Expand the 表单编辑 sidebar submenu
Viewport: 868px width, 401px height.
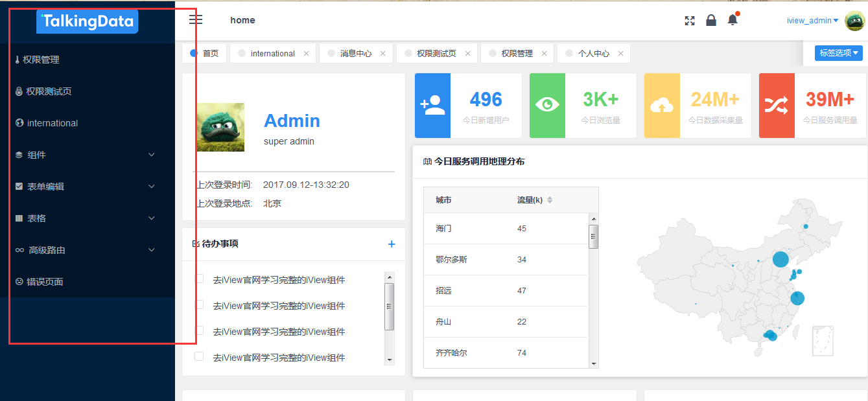pos(88,187)
